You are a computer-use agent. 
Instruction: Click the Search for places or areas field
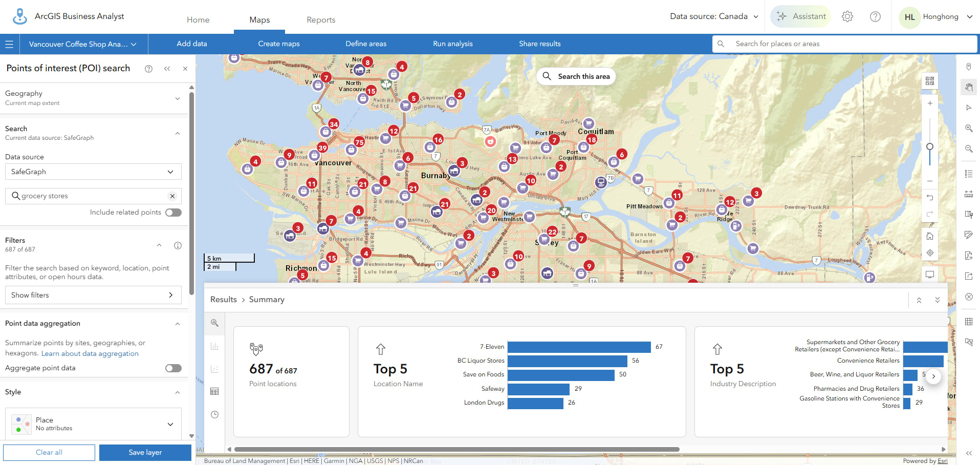(844, 44)
